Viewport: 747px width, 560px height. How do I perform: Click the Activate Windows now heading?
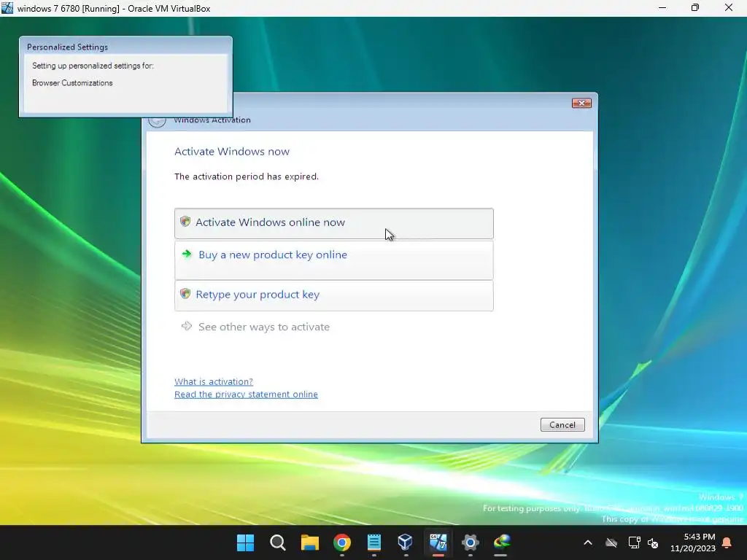pos(231,152)
